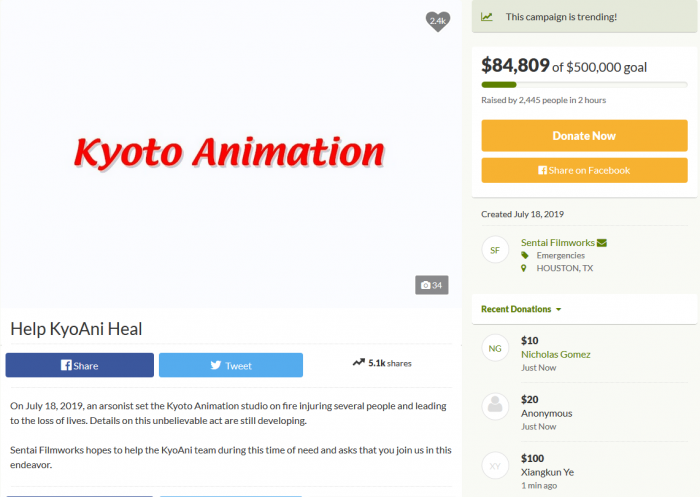Click the SF organizer avatar
This screenshot has height=497, width=700.
pos(494,250)
